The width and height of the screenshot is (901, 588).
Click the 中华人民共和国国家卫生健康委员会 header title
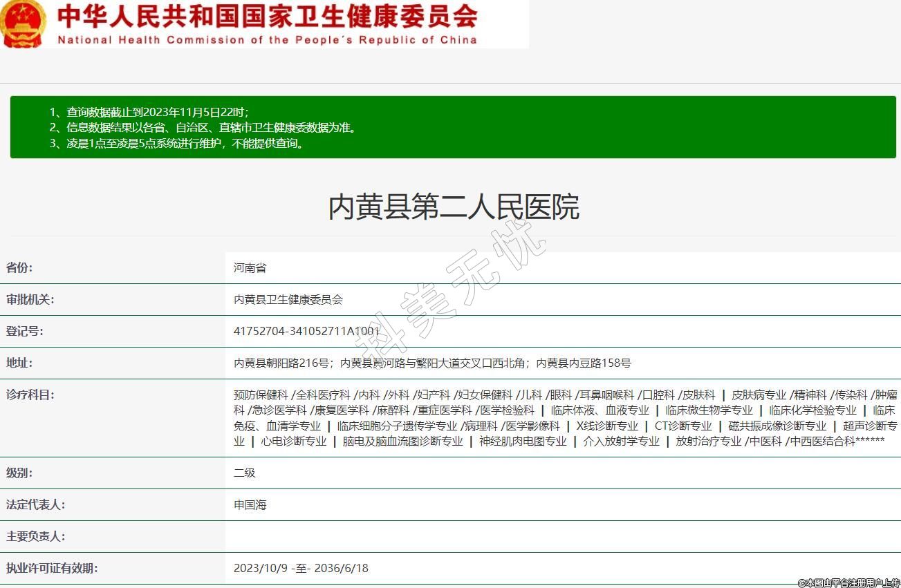(x=267, y=15)
